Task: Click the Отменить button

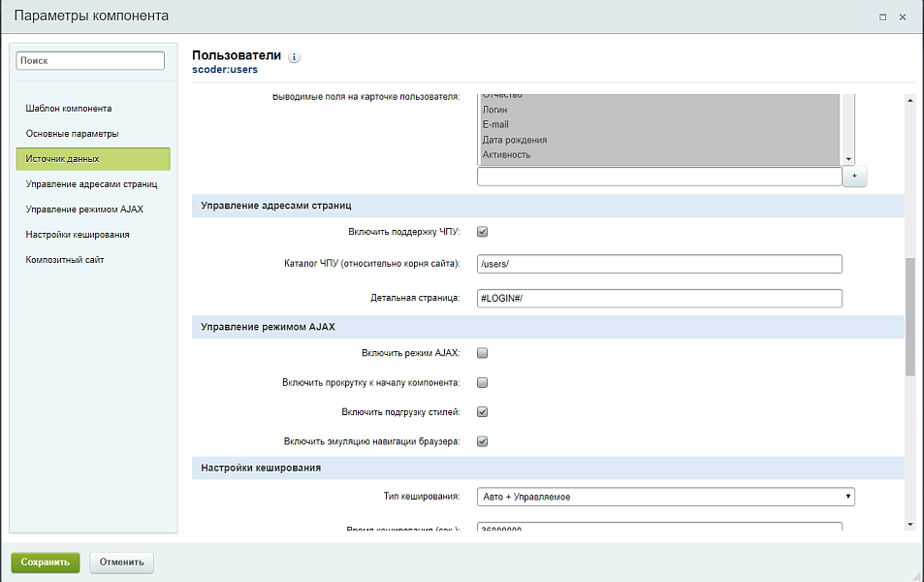Action: [x=121, y=562]
